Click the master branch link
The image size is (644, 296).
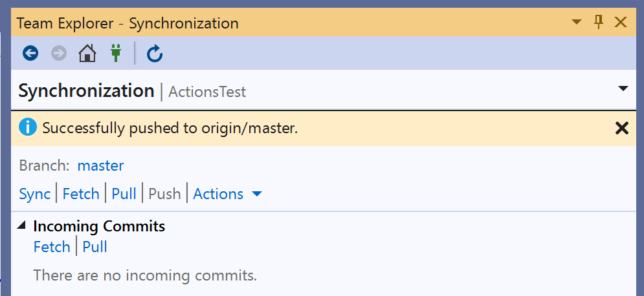(x=100, y=165)
